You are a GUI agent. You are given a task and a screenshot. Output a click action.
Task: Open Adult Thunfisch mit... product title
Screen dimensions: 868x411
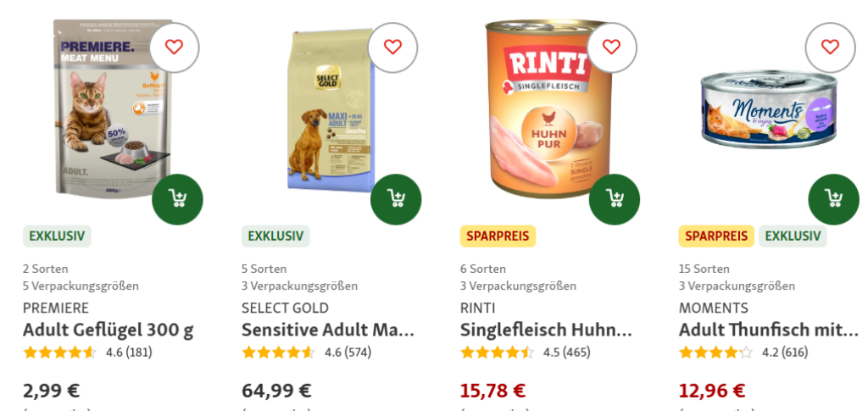point(768,330)
